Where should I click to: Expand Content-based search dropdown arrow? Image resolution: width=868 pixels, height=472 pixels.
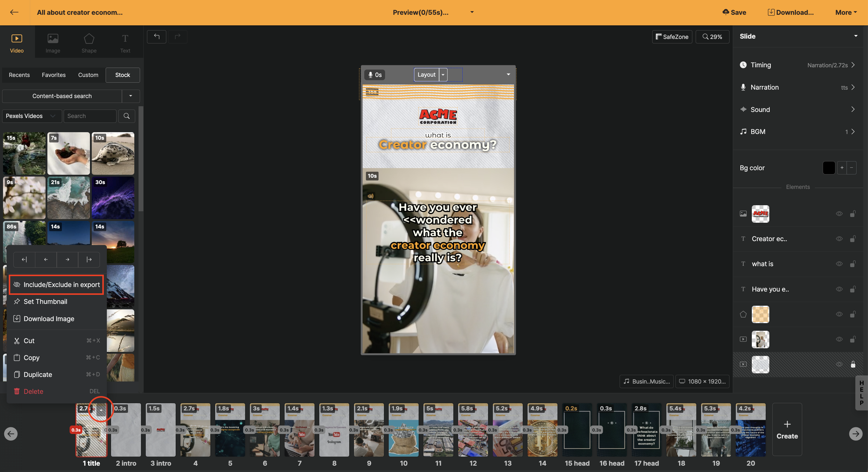pyautogui.click(x=131, y=96)
